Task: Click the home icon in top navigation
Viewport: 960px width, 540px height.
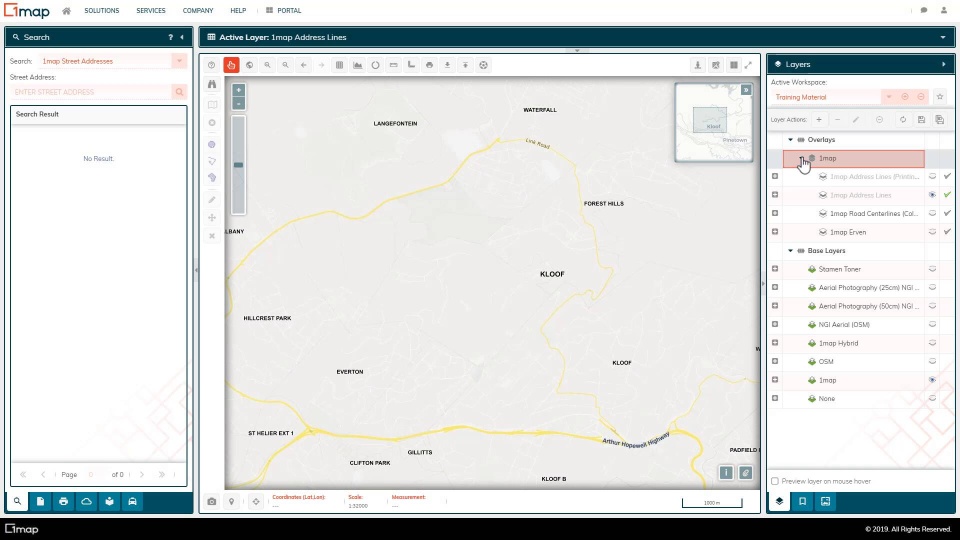Action: click(66, 11)
